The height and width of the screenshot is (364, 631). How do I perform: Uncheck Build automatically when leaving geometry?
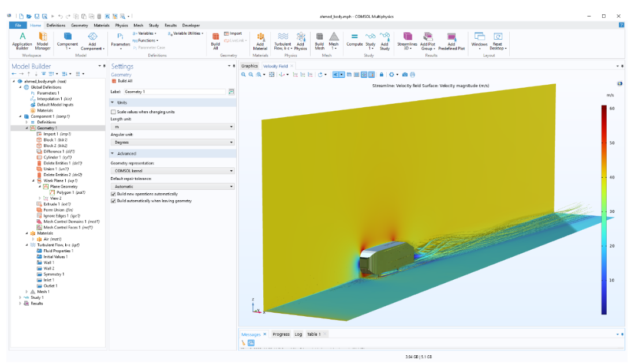[x=113, y=201]
